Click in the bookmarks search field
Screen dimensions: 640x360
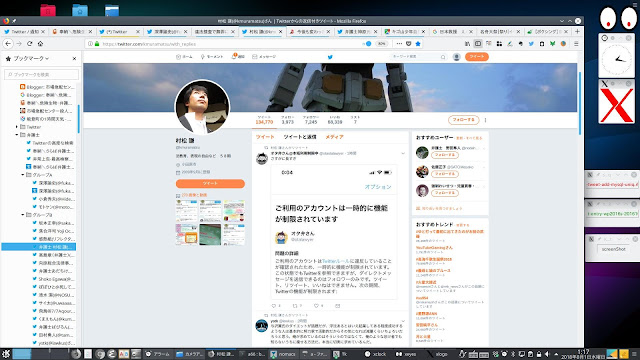pos(41,74)
